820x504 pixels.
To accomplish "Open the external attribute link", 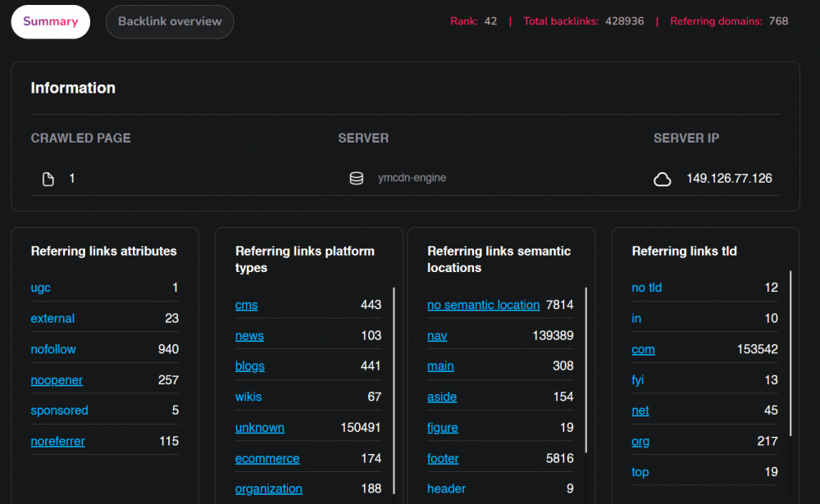I will coord(52,319).
